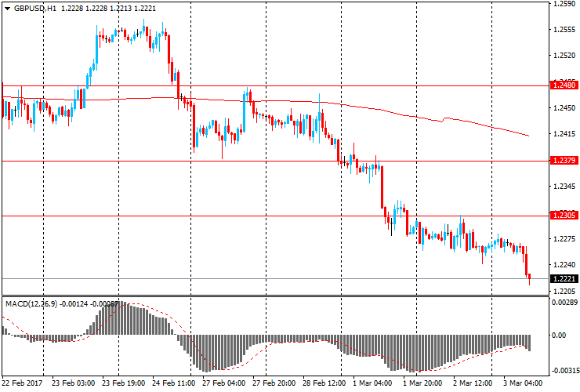Click the 2 Mar 12:00 time label
Image resolution: width=580 pixels, height=392 pixels.
(473, 383)
